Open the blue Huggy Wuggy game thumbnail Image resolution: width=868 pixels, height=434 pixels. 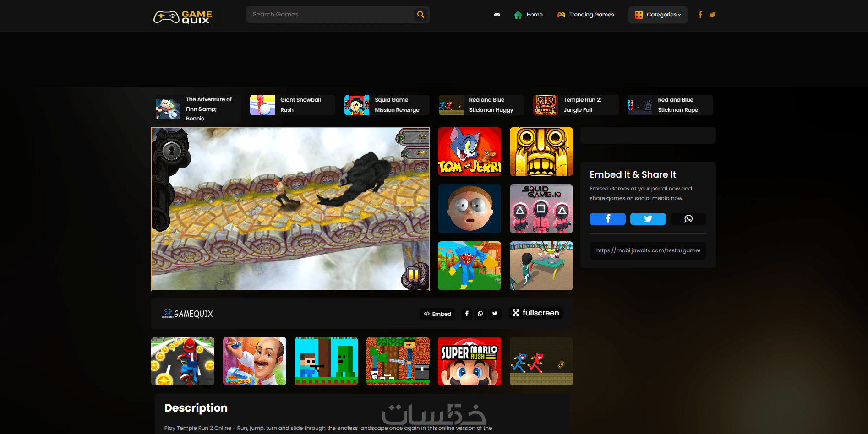point(469,266)
